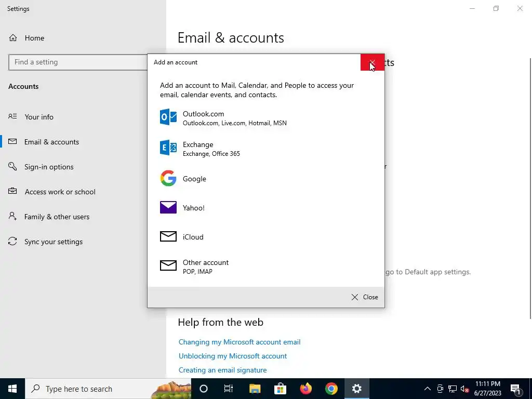Open Unblocking my Microsoft account link
Image resolution: width=532 pixels, height=399 pixels.
point(232,356)
